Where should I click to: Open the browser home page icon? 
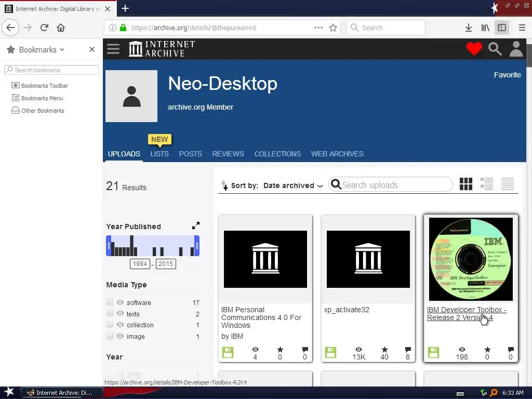61,28
